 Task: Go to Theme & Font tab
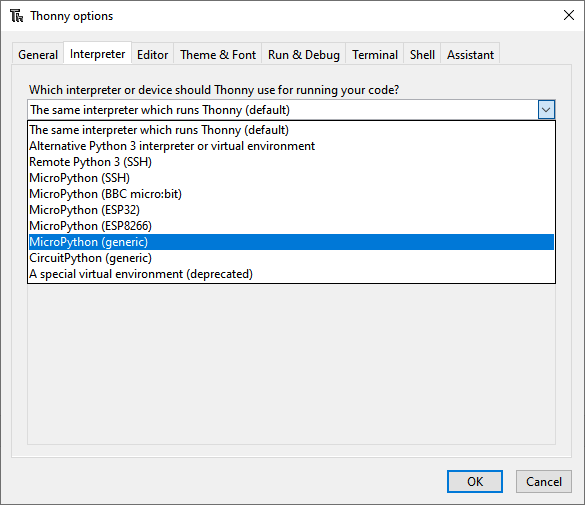[218, 55]
